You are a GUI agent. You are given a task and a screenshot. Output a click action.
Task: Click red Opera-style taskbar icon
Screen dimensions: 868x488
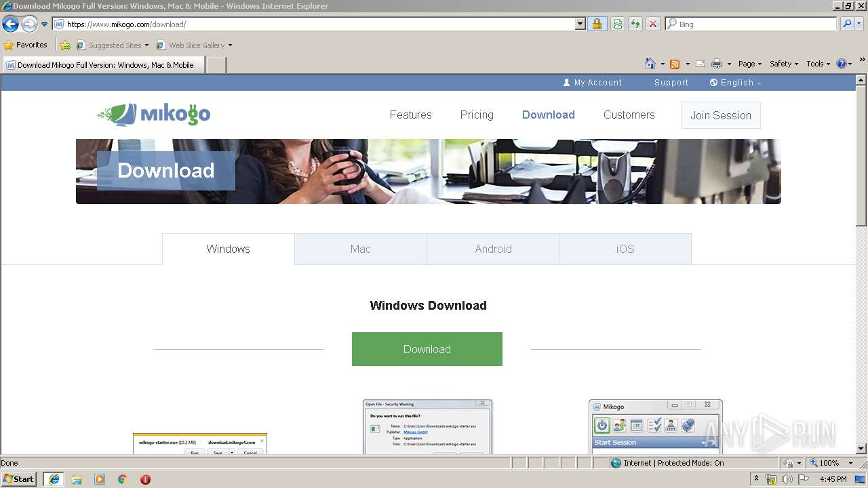[145, 479]
